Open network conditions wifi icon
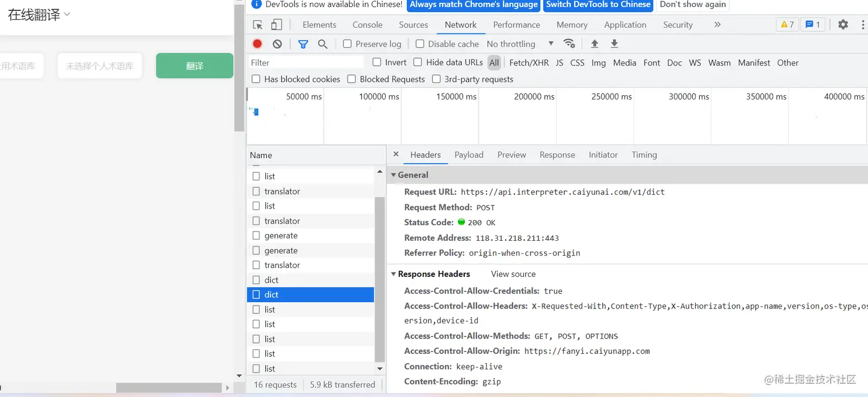The height and width of the screenshot is (397, 868). click(569, 44)
